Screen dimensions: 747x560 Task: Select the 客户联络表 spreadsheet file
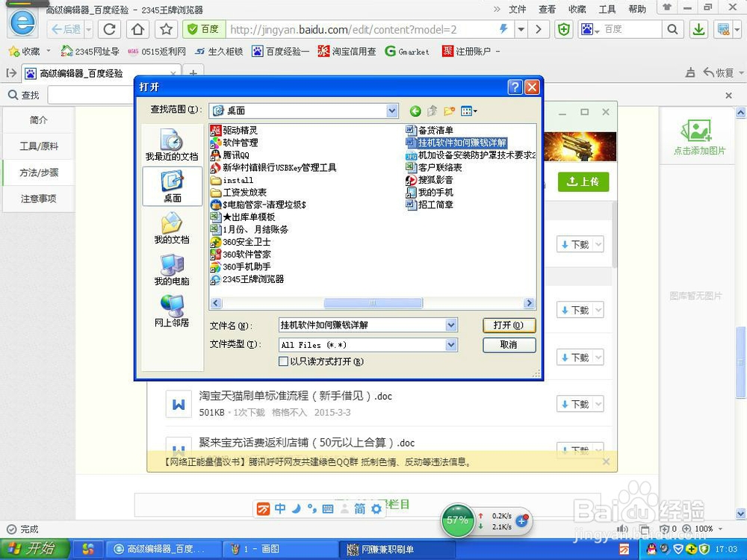pyautogui.click(x=433, y=167)
